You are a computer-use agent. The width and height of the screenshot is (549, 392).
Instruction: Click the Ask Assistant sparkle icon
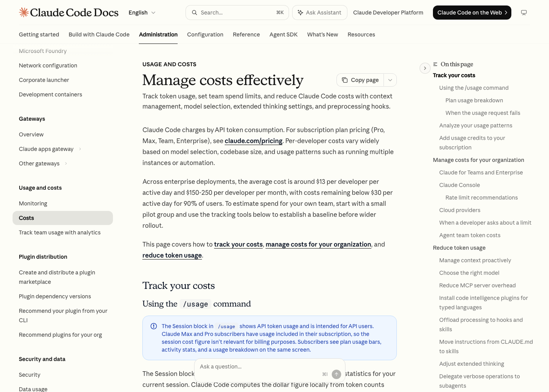tap(300, 13)
